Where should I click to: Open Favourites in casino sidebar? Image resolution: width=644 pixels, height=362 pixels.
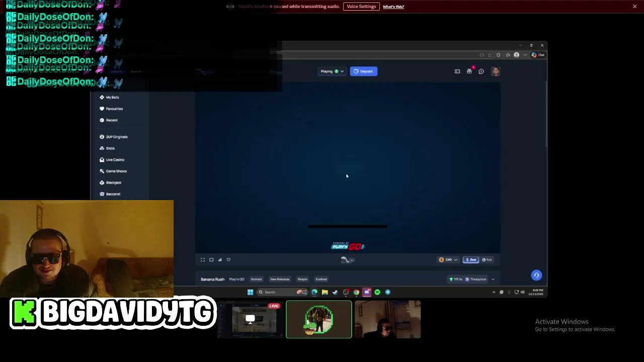(111, 109)
